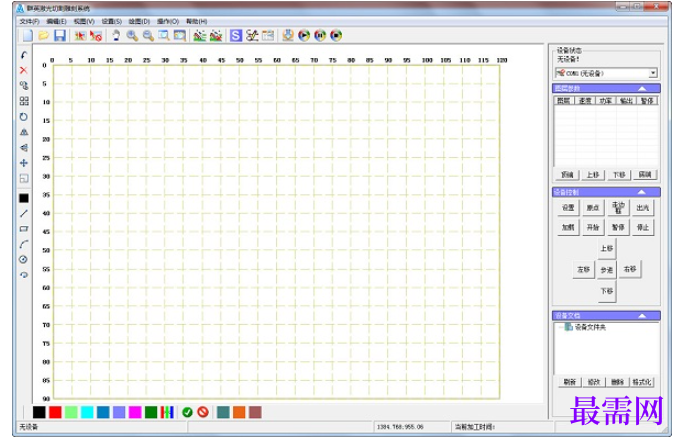This screenshot has height=442, width=682.
Task: Open the 操作(O) menu
Action: pos(168,21)
